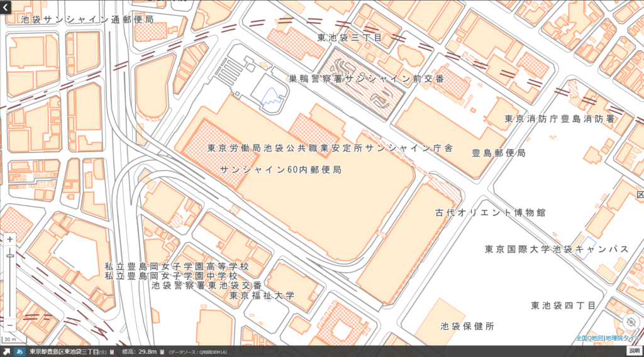Open the 地理院タイル attribution link
644x357 pixels.
(623, 338)
